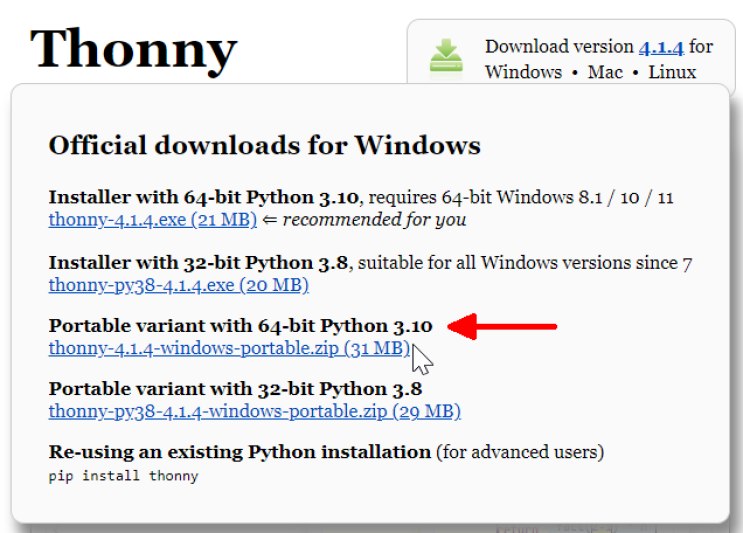Select Windows in the download platform list
Viewport: 743px width, 533px height.
(520, 72)
